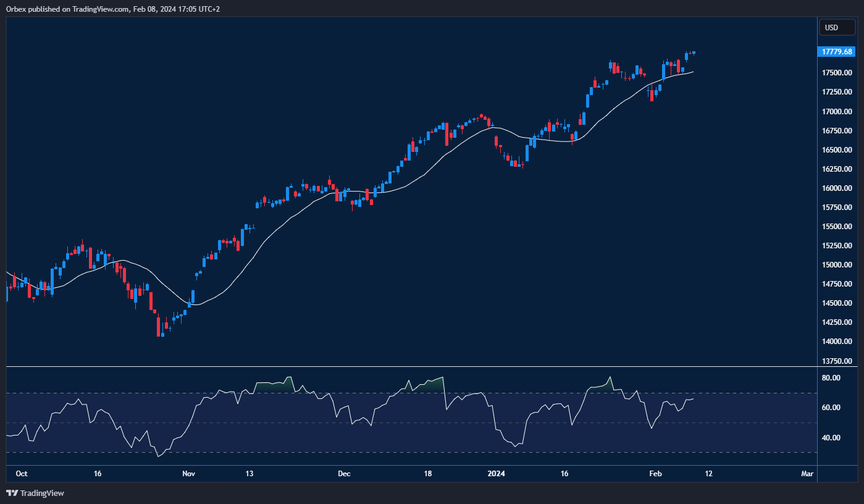Click the 60.00 RSI scale label
The width and height of the screenshot is (864, 504).
point(831,408)
